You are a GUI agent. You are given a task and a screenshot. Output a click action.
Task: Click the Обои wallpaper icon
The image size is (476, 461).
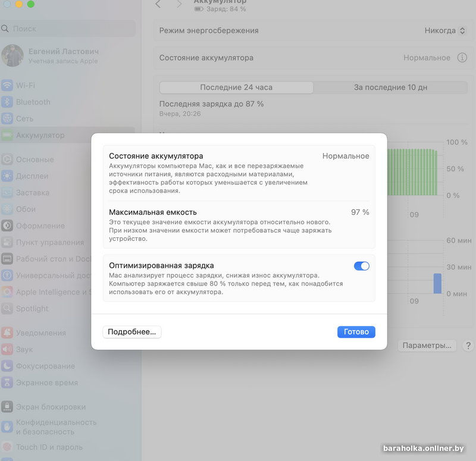tap(7, 209)
